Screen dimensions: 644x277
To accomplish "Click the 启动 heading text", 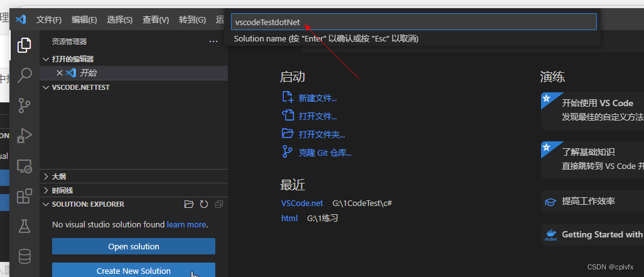I will tap(292, 77).
